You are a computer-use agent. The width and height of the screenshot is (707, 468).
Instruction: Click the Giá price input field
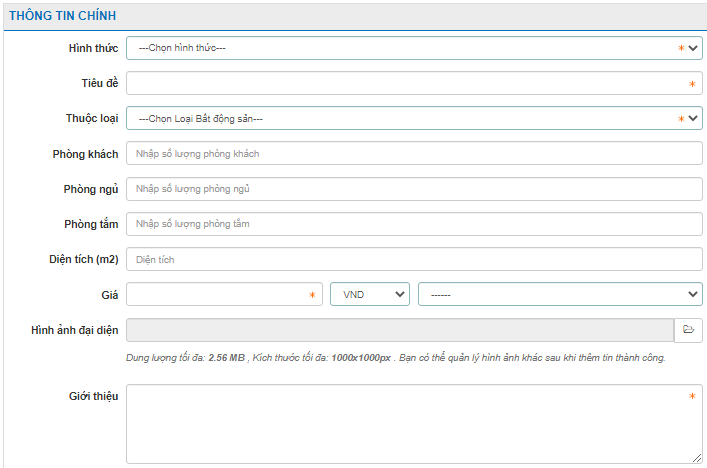pos(215,294)
